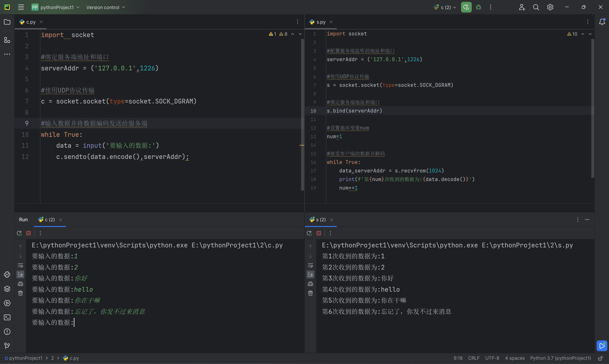Stop the running c (2) process
This screenshot has width=609, height=364.
click(29, 233)
